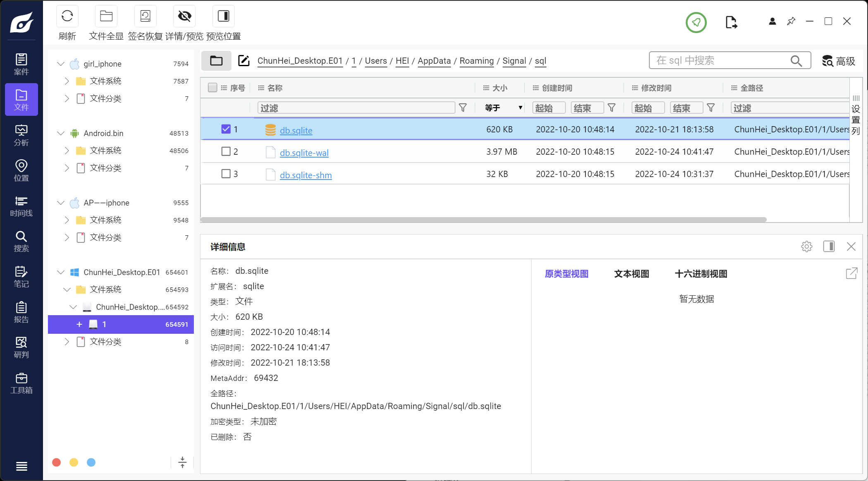Click the detail panel settings gear

(806, 246)
